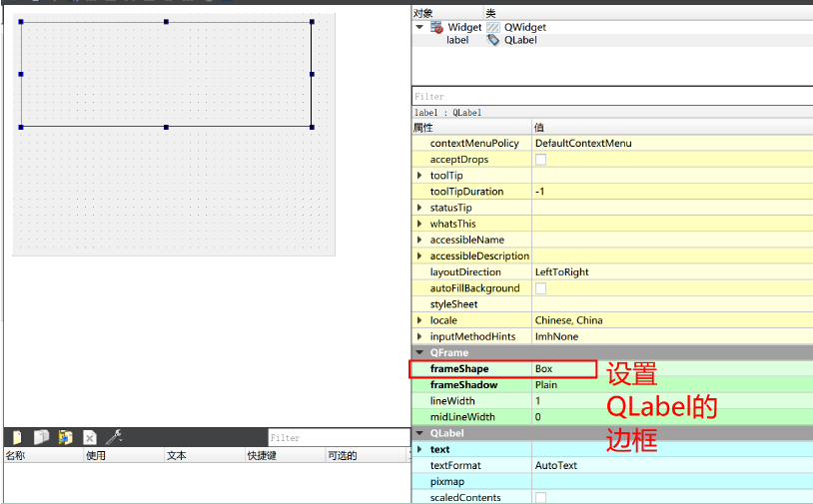813x504 pixels.
Task: Expand the locale property
Action: 419,320
